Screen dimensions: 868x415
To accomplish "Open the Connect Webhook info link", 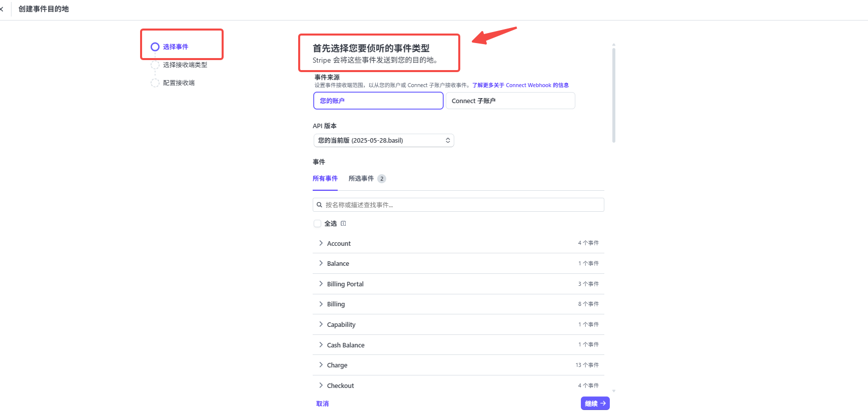I will click(520, 86).
